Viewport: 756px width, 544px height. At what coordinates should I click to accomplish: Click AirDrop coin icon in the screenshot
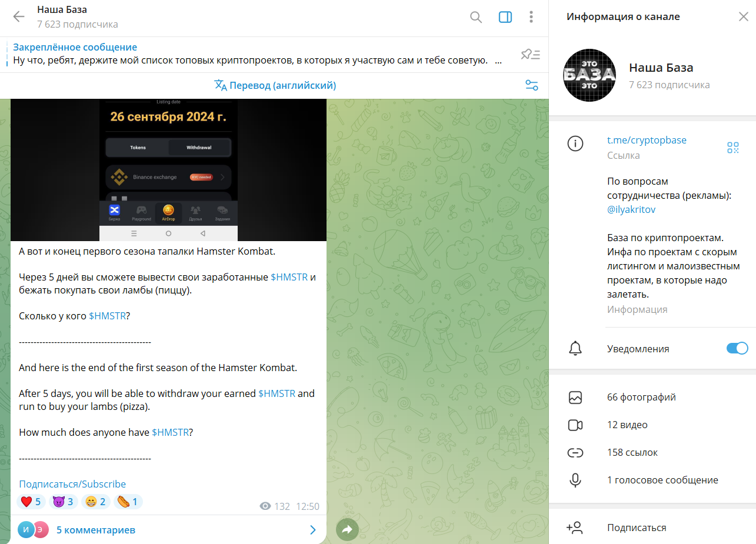pyautogui.click(x=168, y=212)
